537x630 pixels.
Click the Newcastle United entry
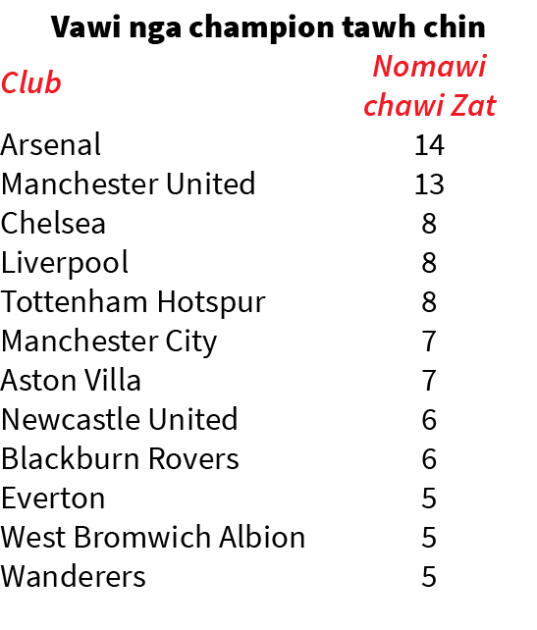click(120, 419)
